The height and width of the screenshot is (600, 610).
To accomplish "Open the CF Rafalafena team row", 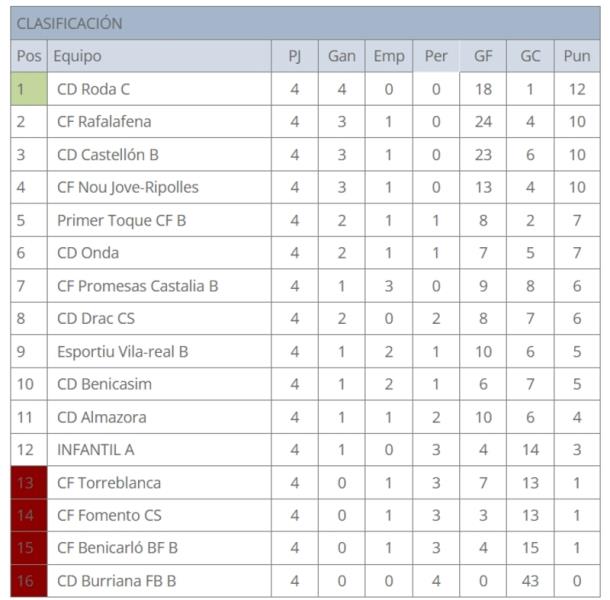I will click(104, 122).
